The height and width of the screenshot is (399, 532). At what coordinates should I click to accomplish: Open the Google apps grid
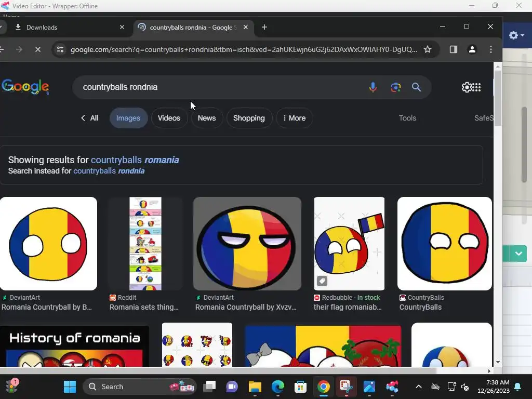point(477,87)
